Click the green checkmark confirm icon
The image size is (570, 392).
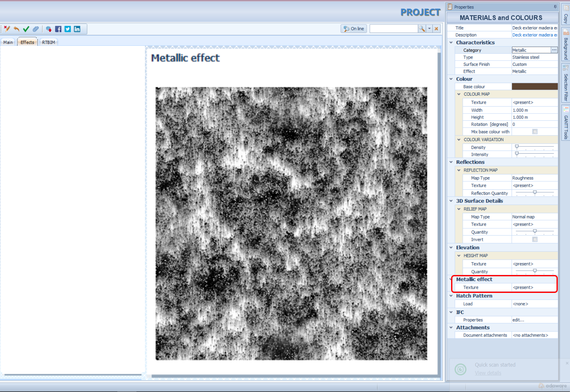click(x=26, y=29)
